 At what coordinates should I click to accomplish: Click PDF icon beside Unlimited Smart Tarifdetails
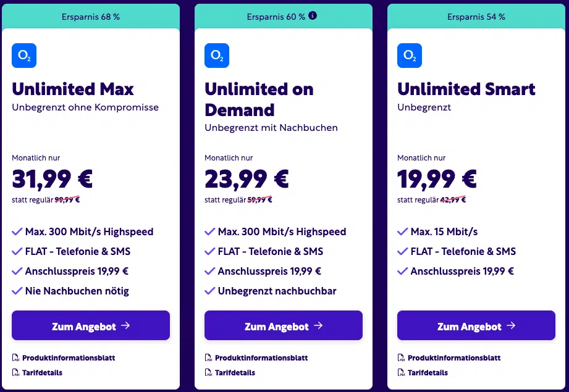(401, 372)
